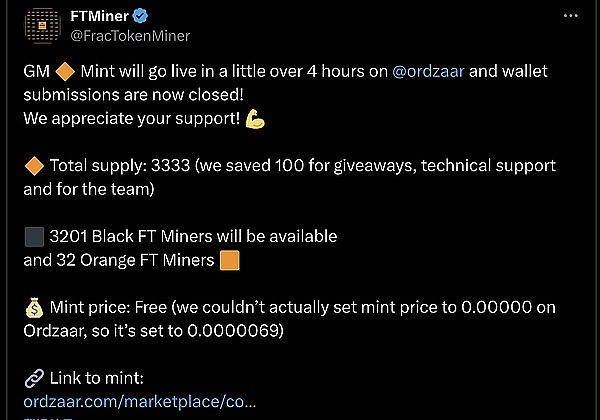Click the blue verified badge next to FTMiner
Viewport: 600px width, 420px height.
(x=142, y=17)
